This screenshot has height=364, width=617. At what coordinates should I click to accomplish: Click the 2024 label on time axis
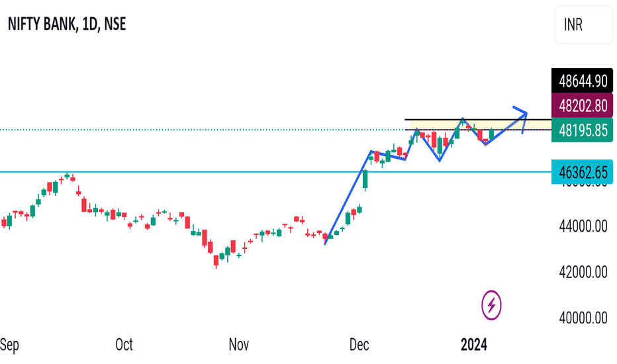point(474,345)
